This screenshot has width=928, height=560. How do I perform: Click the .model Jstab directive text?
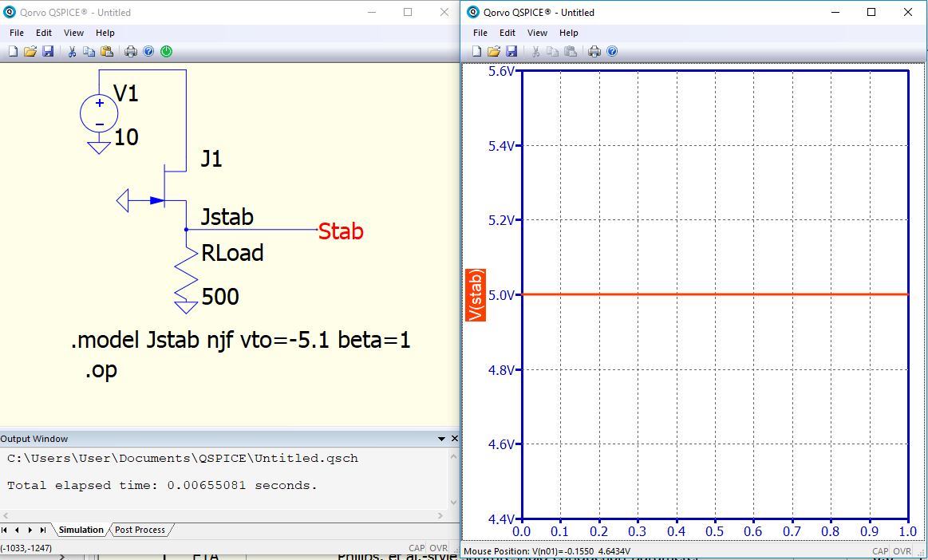240,341
